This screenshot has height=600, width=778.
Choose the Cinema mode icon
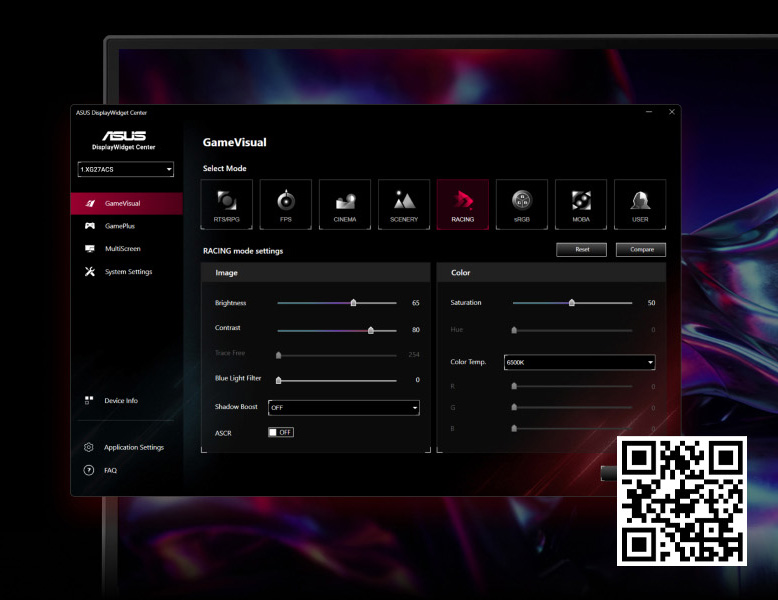pos(345,204)
